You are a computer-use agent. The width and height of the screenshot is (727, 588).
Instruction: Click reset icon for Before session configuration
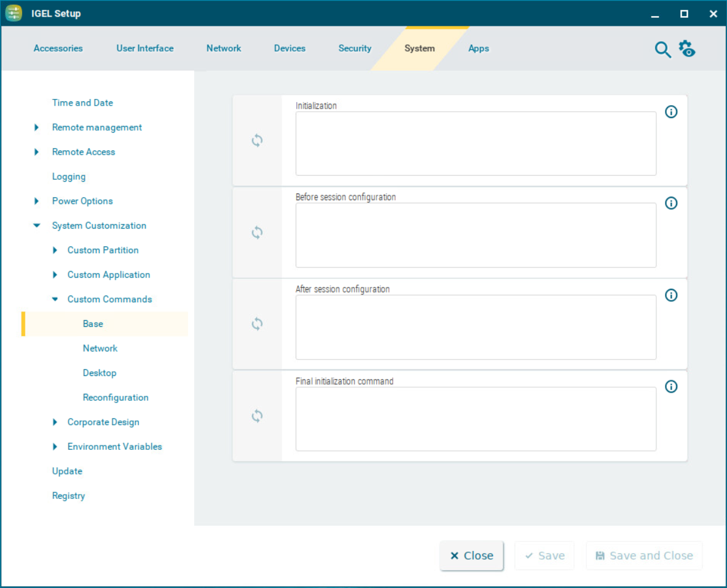pos(257,233)
